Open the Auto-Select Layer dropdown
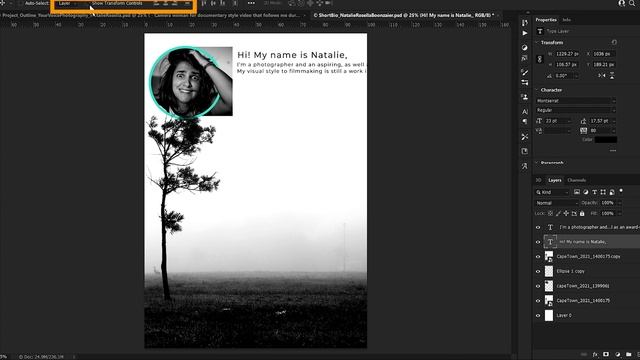This screenshot has height=360, width=640. click(x=67, y=3)
